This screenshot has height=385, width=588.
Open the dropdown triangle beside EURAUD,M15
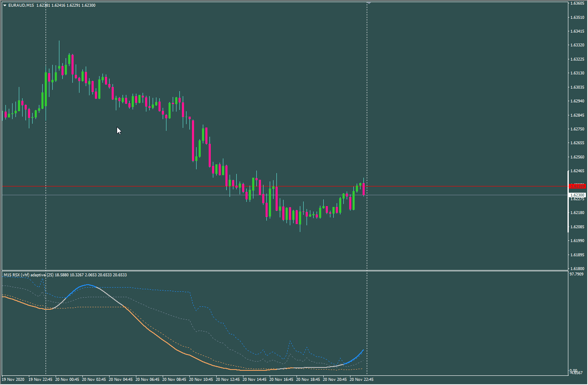pyautogui.click(x=5, y=5)
